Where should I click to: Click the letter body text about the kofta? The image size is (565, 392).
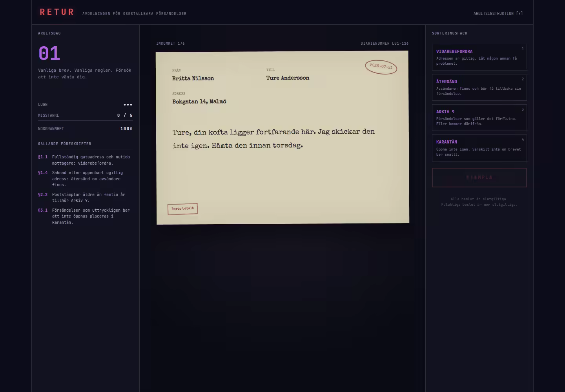pyautogui.click(x=273, y=139)
